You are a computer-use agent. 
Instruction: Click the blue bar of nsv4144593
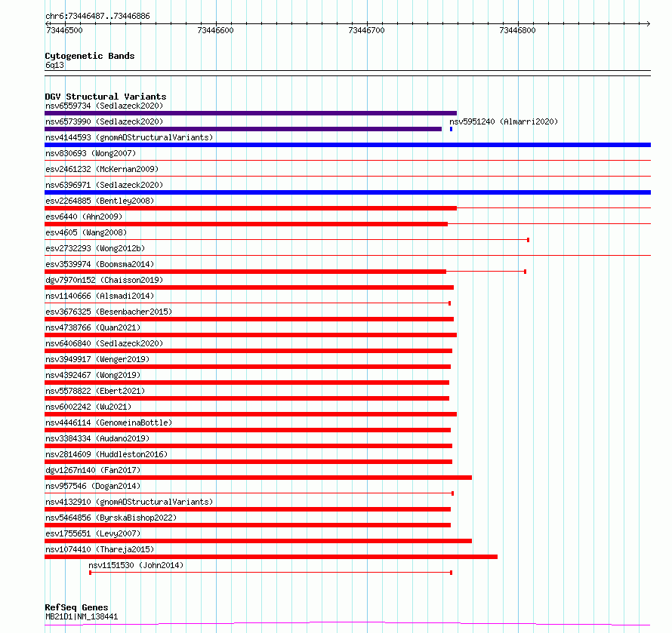pyautogui.click(x=347, y=145)
